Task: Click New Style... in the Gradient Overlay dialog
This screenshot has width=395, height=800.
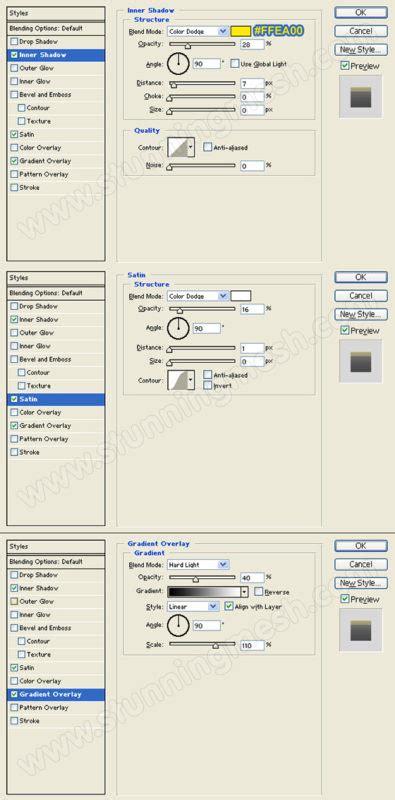Action: [x=361, y=583]
